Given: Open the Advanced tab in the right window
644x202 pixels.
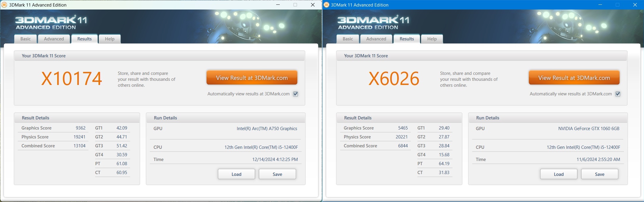Looking at the screenshot, I should [x=376, y=39].
